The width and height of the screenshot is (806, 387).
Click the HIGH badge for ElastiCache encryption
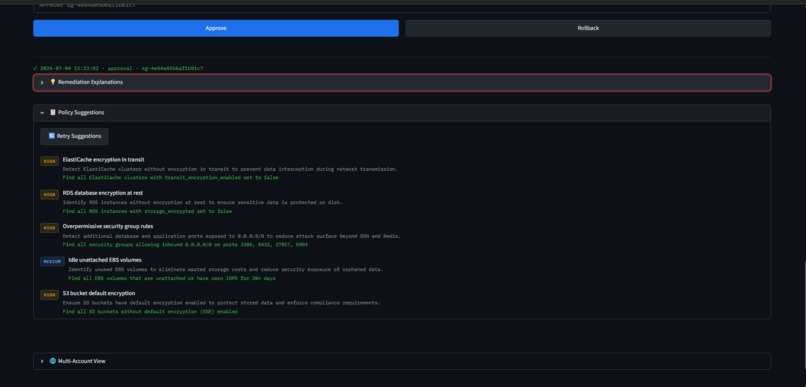point(49,161)
